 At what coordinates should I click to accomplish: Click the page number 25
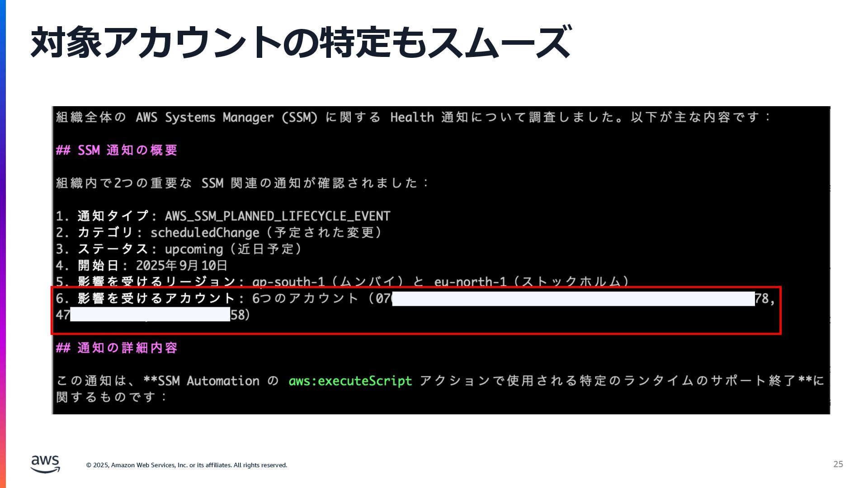click(x=838, y=464)
